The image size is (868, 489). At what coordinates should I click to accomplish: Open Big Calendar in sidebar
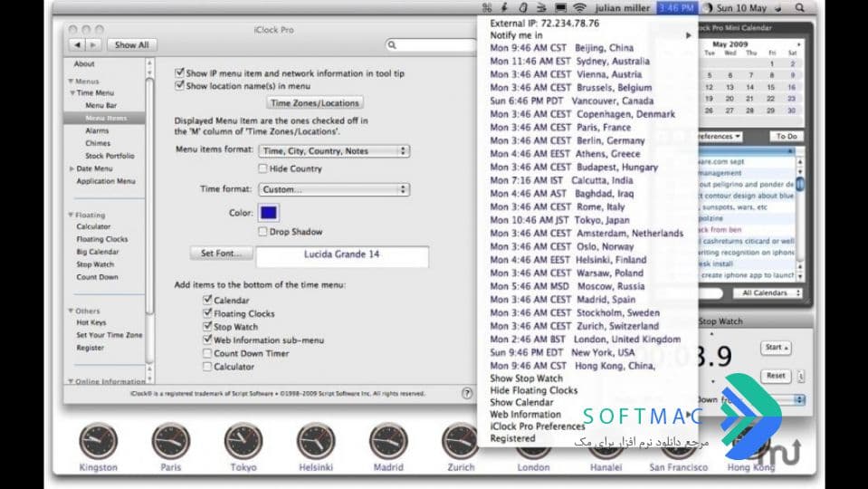pyautogui.click(x=98, y=252)
